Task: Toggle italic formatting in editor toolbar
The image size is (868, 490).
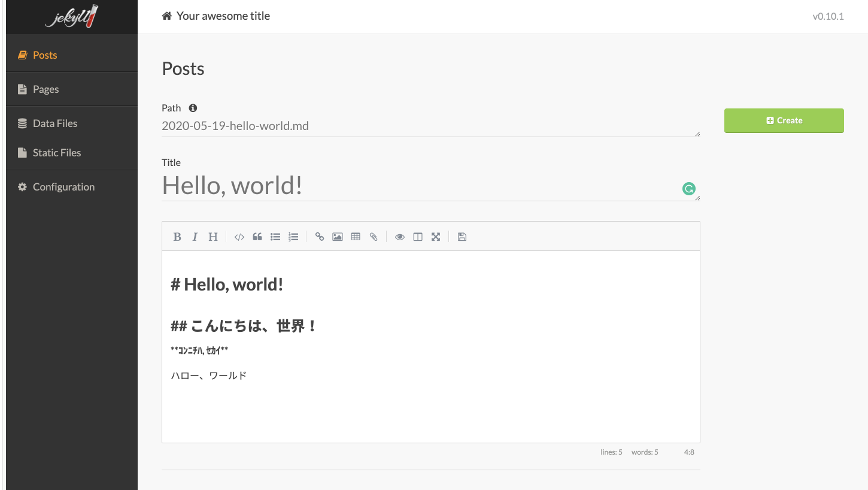Action: click(195, 237)
